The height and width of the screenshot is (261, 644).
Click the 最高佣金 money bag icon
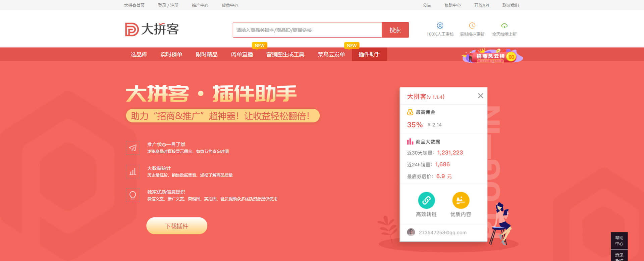click(410, 112)
